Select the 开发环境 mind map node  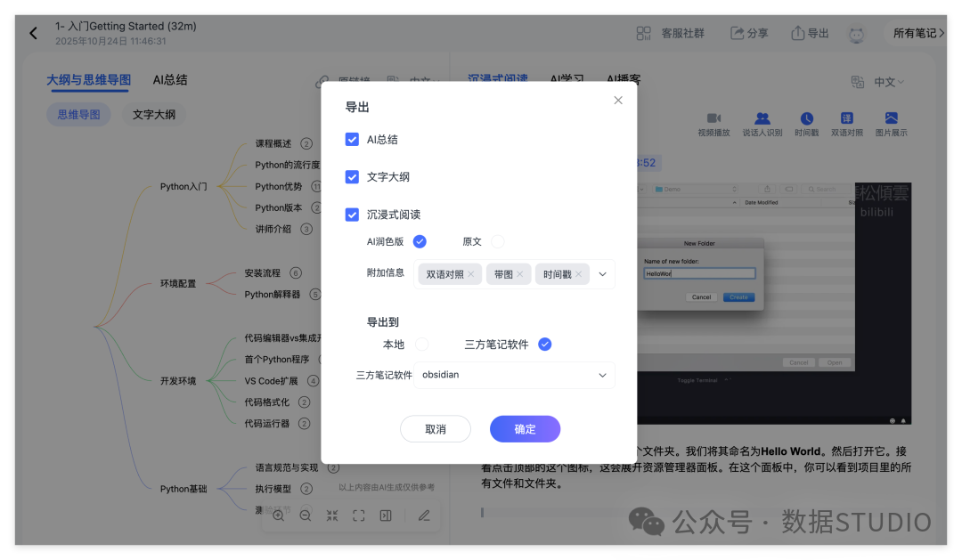pos(178,381)
